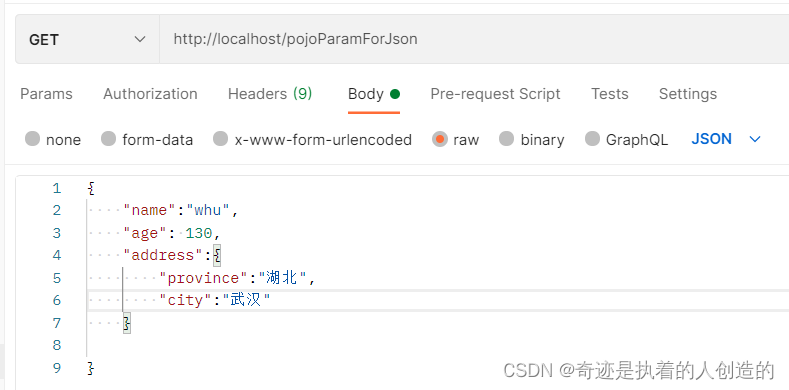
Task: Open the Pre-request Script tab
Action: (x=496, y=94)
